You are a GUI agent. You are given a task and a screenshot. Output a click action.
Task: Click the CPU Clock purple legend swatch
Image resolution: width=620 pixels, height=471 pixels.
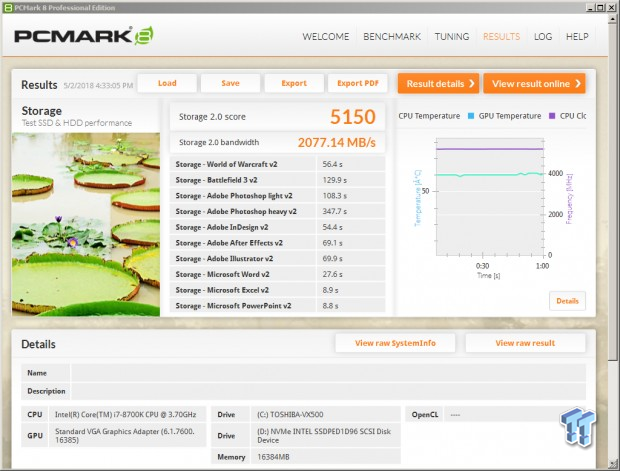(552, 116)
